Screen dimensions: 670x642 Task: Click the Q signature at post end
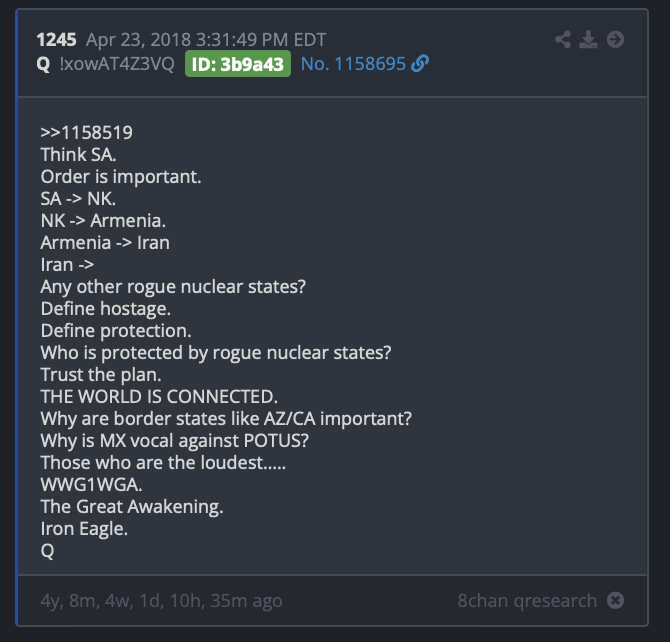(x=47, y=551)
